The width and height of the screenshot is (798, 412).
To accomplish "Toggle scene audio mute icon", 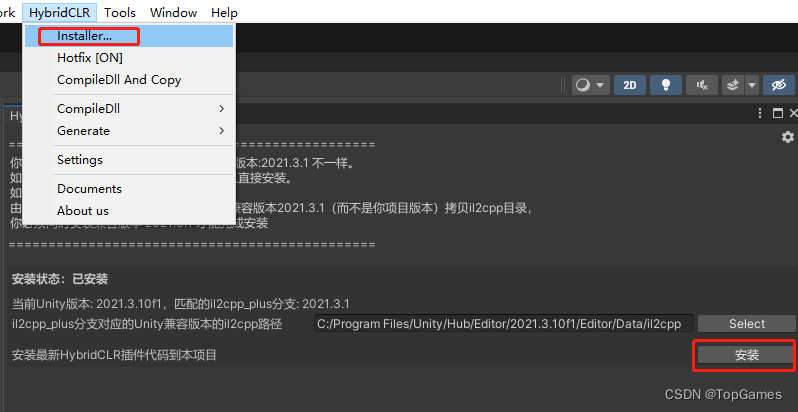I will tap(702, 85).
